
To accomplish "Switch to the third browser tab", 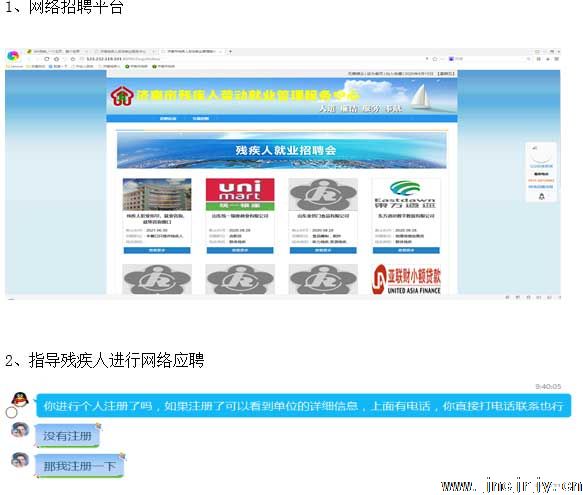I will click(193, 51).
